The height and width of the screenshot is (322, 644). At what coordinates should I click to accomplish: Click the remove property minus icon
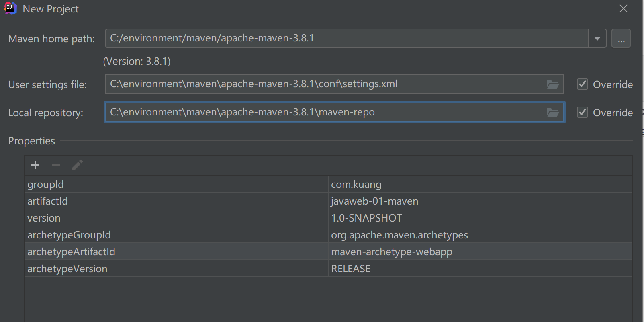[56, 165]
